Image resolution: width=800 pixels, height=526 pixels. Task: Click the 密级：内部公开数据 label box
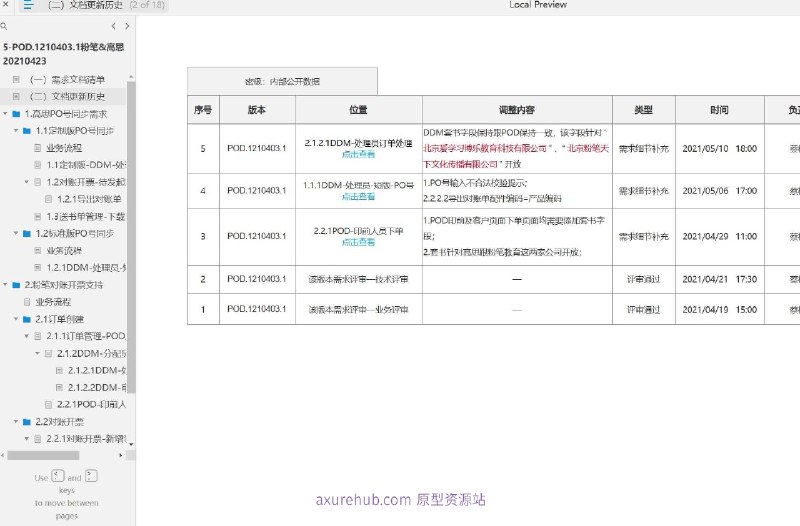(x=283, y=81)
